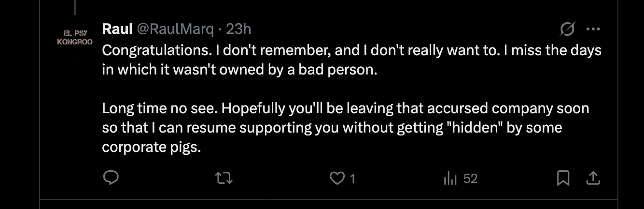Like the reply with the heart icon

coord(336,179)
